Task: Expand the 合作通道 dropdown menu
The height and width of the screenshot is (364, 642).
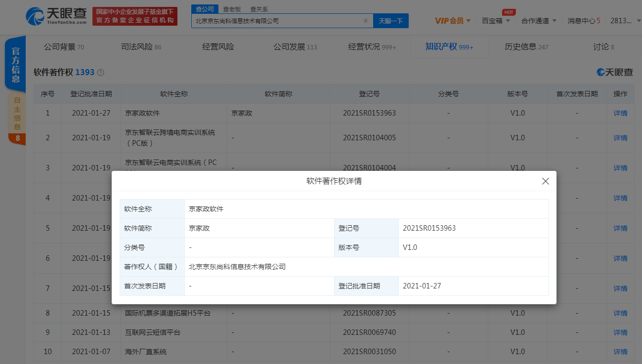Action: pos(539,21)
